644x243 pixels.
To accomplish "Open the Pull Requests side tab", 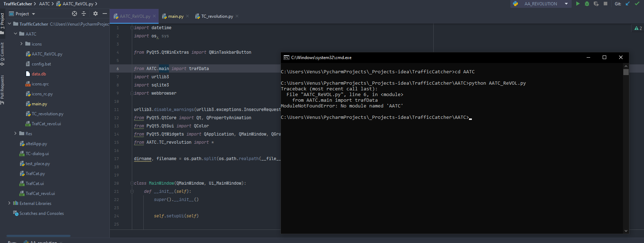I will click(x=2, y=90).
